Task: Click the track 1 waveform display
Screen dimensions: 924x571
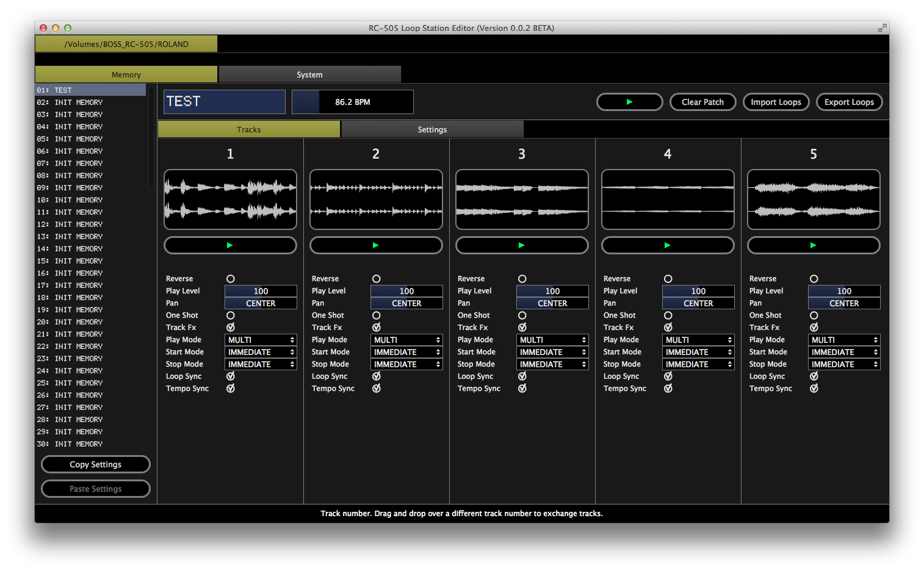Action: 230,199
